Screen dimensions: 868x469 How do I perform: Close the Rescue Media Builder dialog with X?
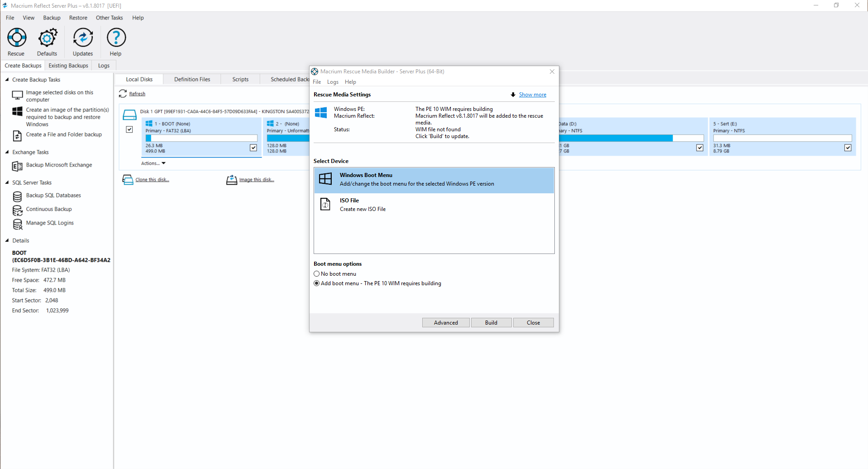pyautogui.click(x=552, y=72)
